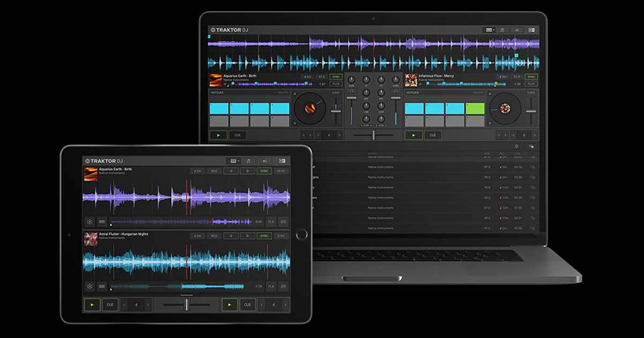
Task: Click the right GAIN knob on the laptop mixer
Action: point(396,78)
